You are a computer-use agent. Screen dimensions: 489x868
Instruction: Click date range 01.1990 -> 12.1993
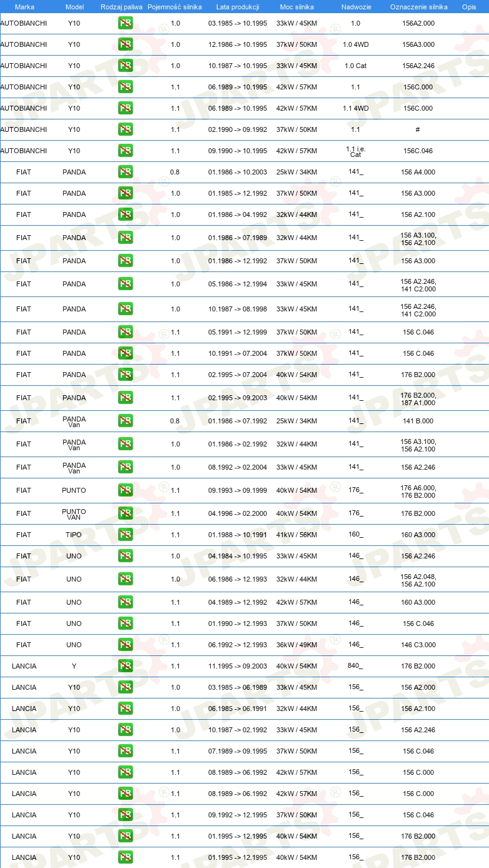pyautogui.click(x=238, y=623)
